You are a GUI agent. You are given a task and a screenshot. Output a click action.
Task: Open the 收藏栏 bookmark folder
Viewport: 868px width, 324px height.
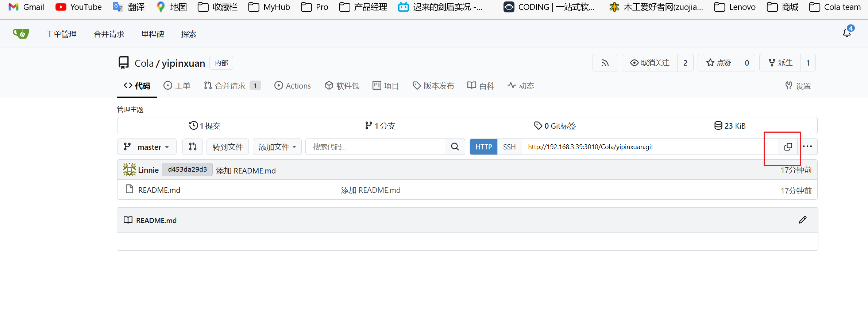[x=217, y=7]
